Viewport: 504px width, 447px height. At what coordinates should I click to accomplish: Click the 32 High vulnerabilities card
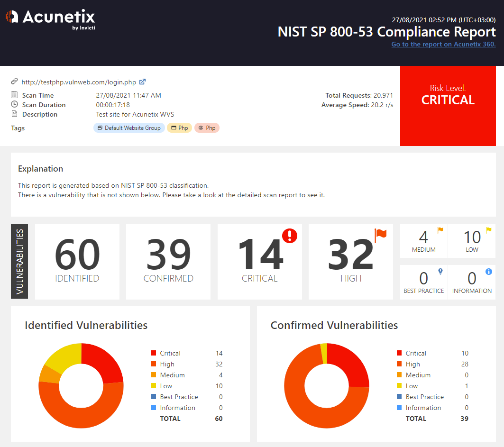coord(351,262)
